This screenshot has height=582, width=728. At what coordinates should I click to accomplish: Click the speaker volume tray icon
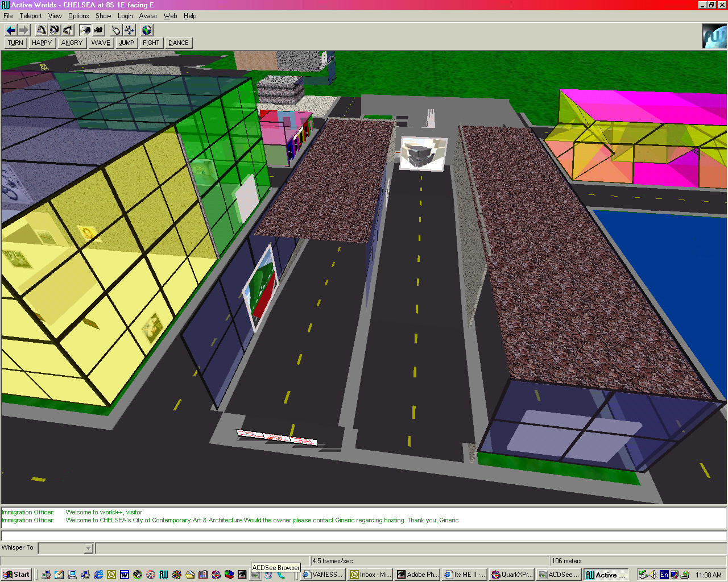653,575
